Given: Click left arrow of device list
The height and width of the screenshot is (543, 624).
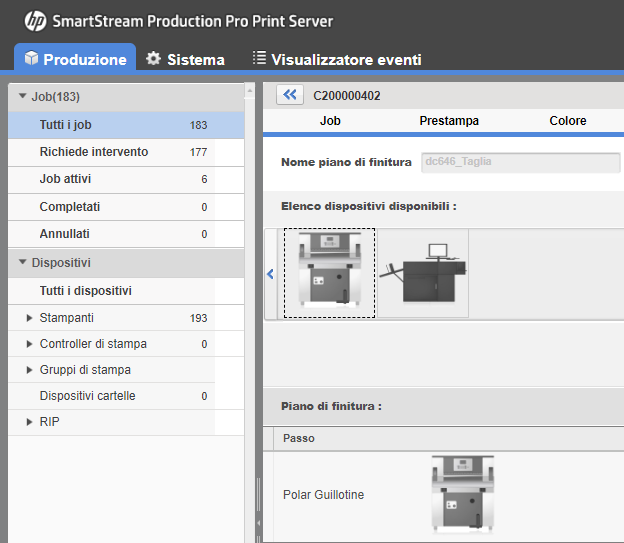Looking at the screenshot, I should pyautogui.click(x=271, y=274).
